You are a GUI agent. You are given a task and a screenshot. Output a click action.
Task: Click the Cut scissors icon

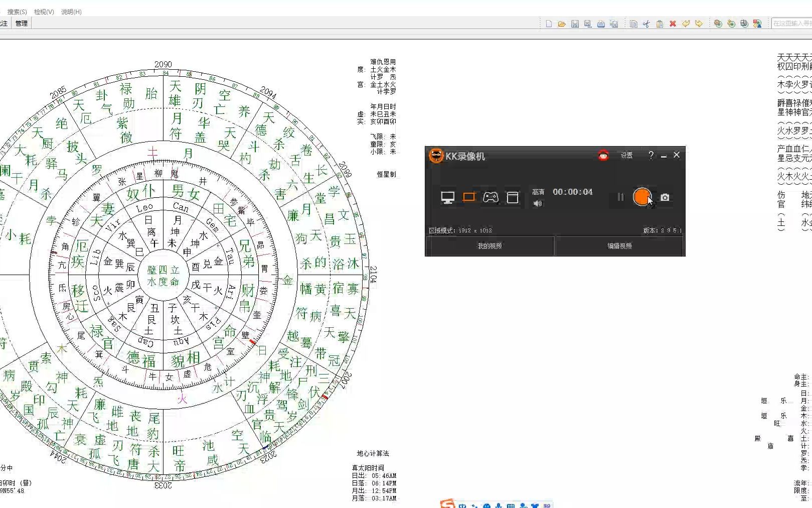(x=646, y=24)
